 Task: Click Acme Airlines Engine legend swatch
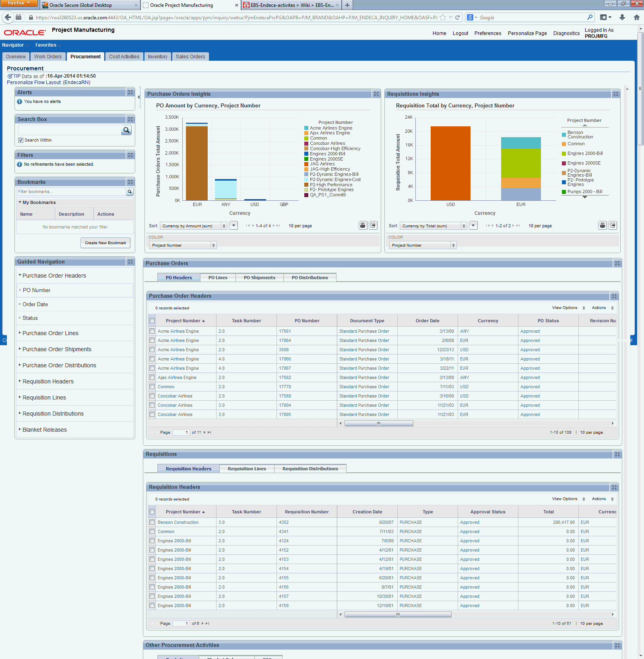coord(306,128)
